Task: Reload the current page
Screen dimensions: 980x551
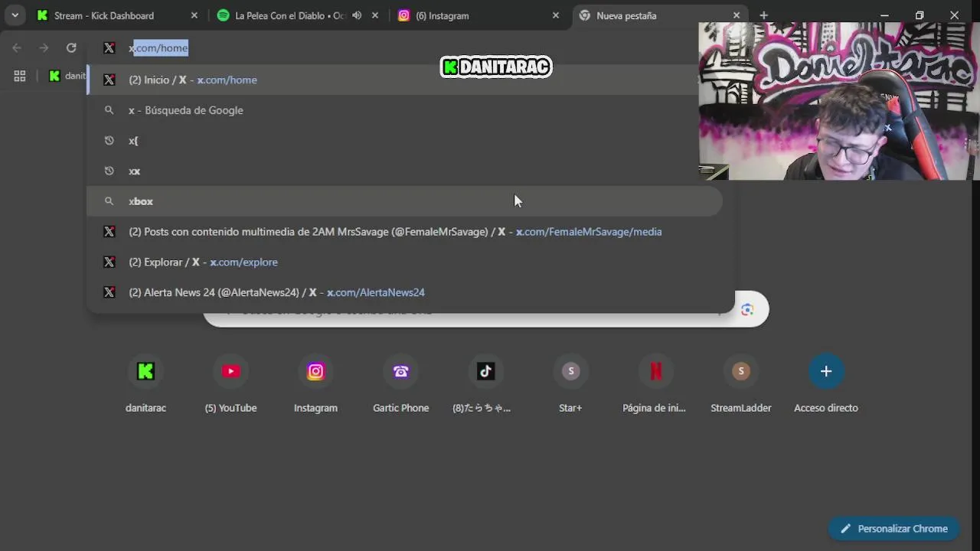Action: click(71, 47)
